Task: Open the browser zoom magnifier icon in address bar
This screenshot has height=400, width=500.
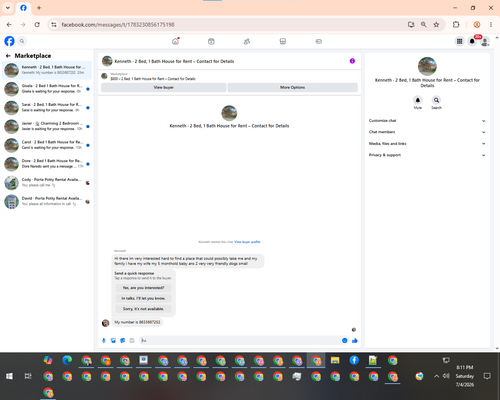Action: pyautogui.click(x=424, y=25)
